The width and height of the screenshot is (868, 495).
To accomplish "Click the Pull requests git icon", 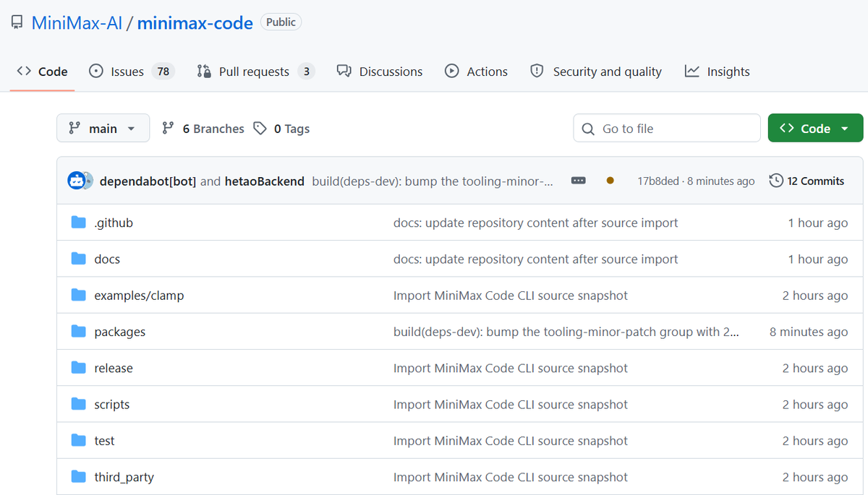I will click(204, 71).
